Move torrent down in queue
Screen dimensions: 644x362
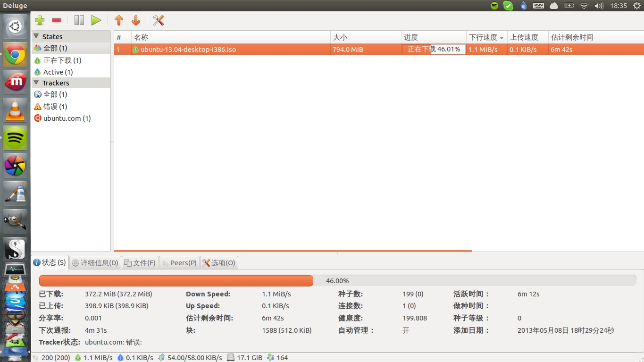tap(136, 20)
